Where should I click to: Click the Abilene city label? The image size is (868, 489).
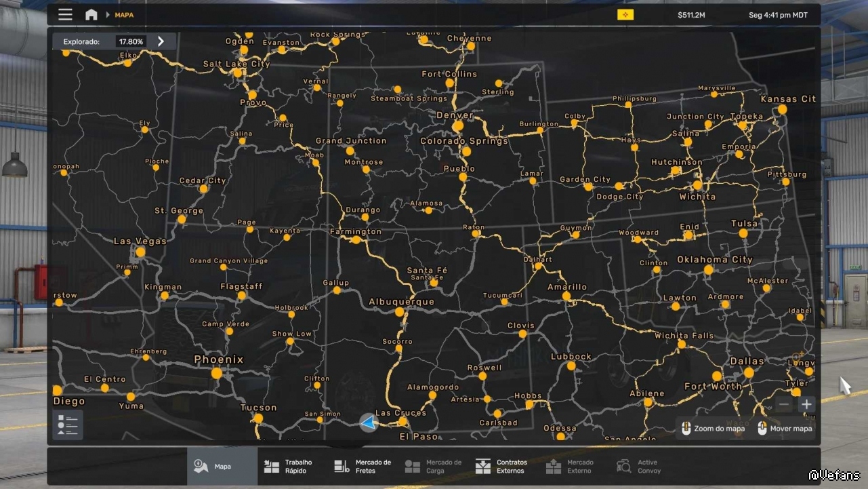647,393
